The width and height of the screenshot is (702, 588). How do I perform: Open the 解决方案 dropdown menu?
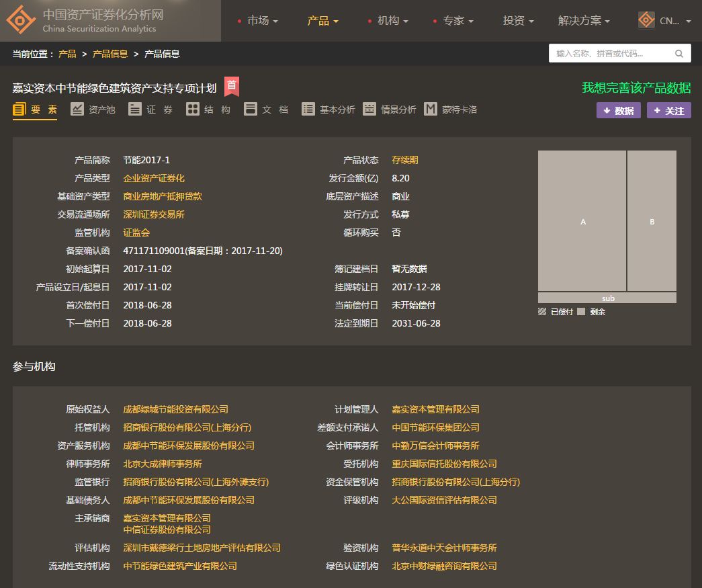coord(584,21)
